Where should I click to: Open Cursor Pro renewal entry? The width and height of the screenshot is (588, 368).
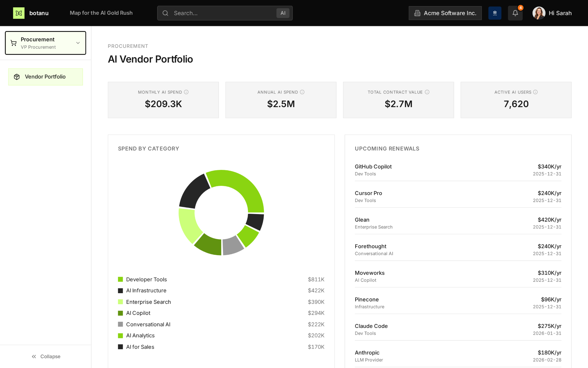point(458,197)
